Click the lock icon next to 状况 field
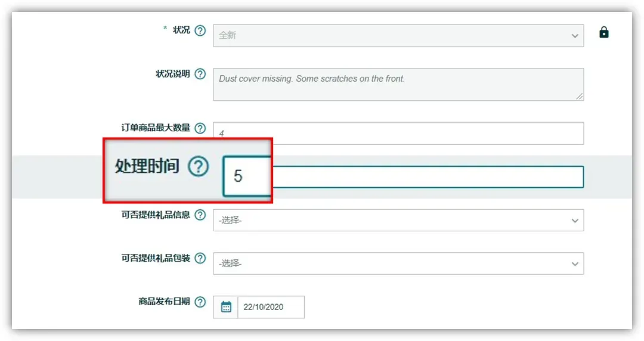Viewport: 644px width, 341px height. point(603,32)
